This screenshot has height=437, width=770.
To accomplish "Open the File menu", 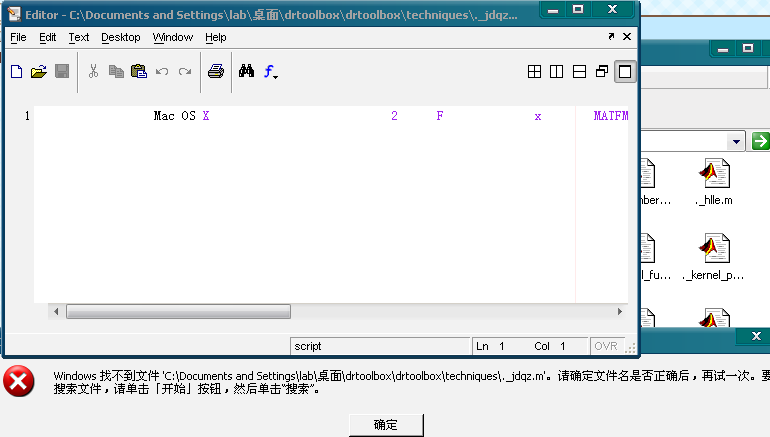I will tap(18, 37).
